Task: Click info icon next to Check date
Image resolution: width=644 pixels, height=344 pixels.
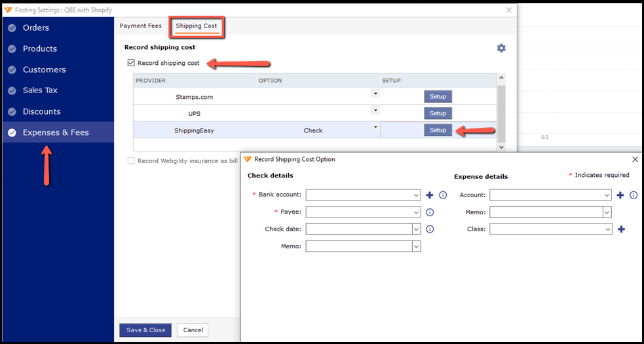Action: point(430,229)
